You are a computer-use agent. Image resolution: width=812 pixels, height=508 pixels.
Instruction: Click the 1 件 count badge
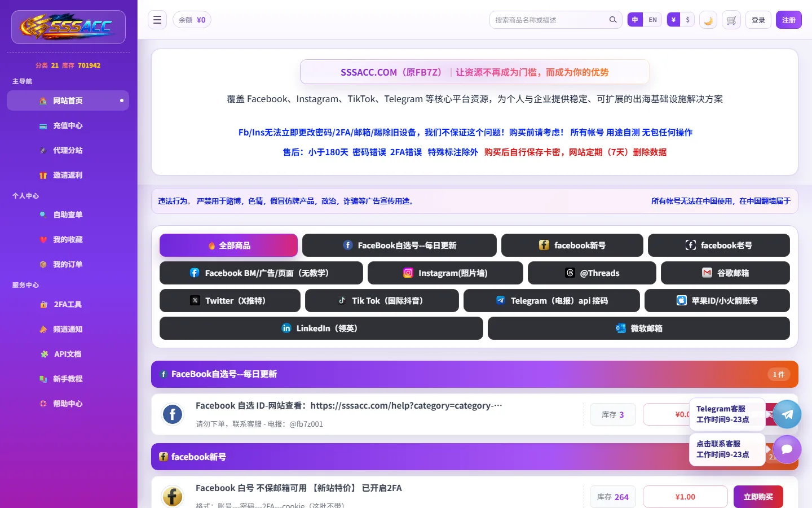(779, 374)
